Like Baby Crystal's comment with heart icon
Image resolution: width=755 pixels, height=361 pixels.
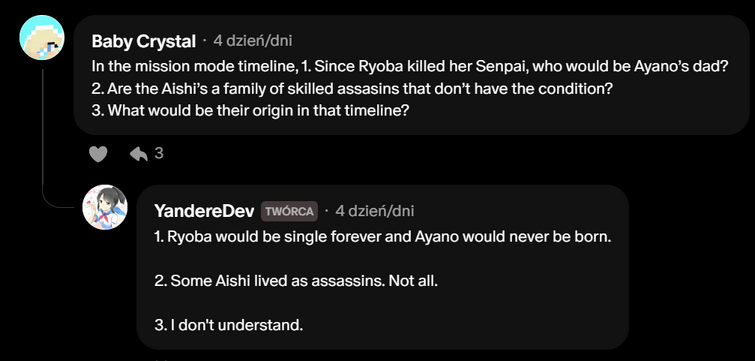pos(98,154)
